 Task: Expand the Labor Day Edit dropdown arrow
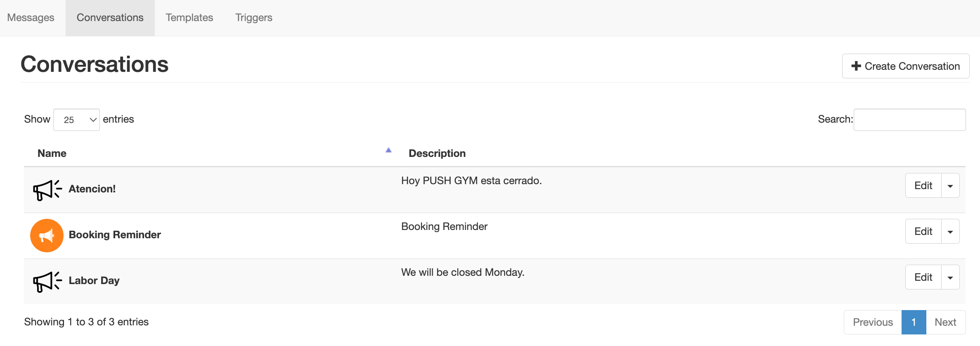[950, 277]
